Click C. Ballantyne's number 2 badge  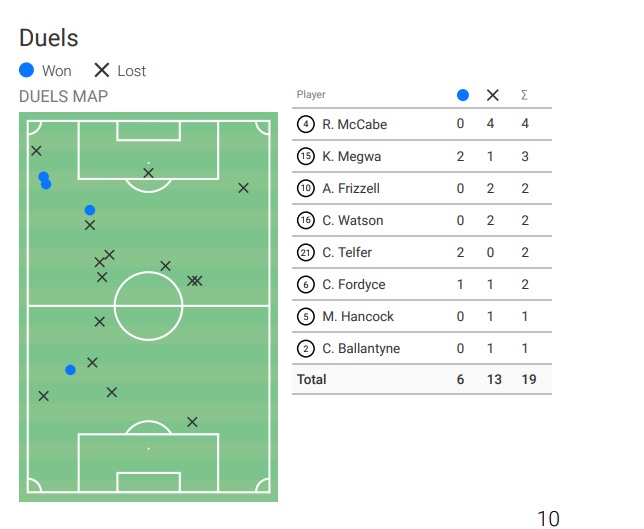306,349
